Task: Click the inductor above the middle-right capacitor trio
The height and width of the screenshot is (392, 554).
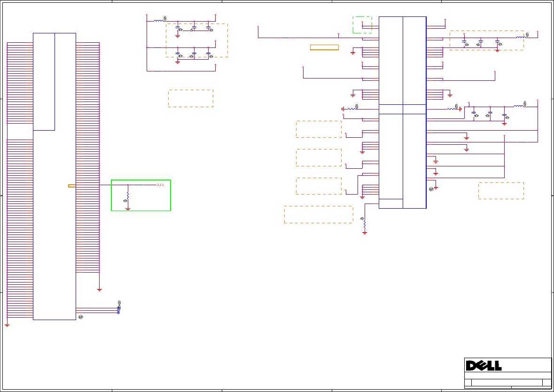Action: (518, 106)
